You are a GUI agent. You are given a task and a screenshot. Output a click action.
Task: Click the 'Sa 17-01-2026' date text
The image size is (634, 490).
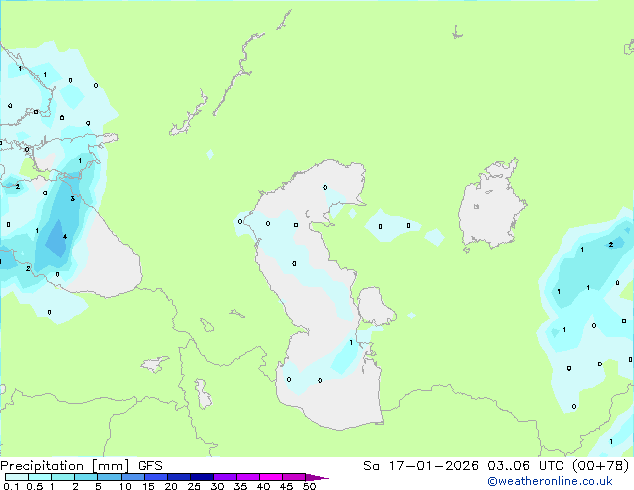[x=421, y=466]
